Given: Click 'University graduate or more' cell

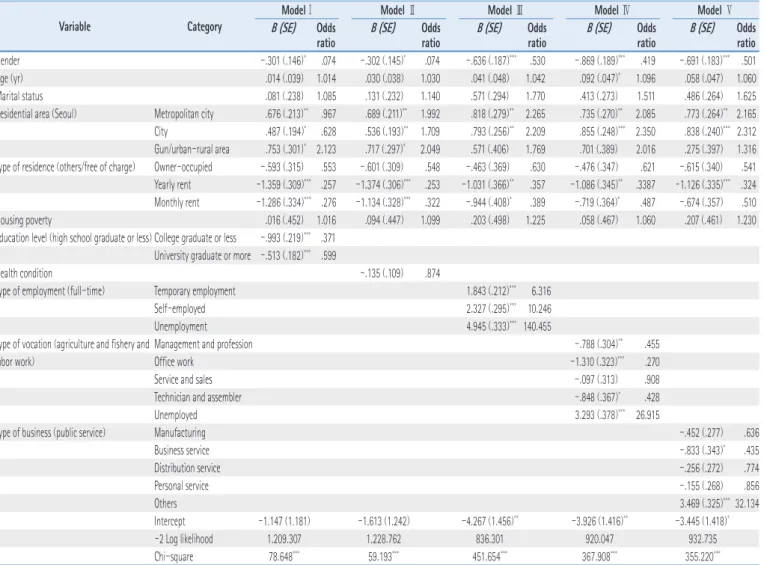Looking at the screenshot, I should coord(202,256).
